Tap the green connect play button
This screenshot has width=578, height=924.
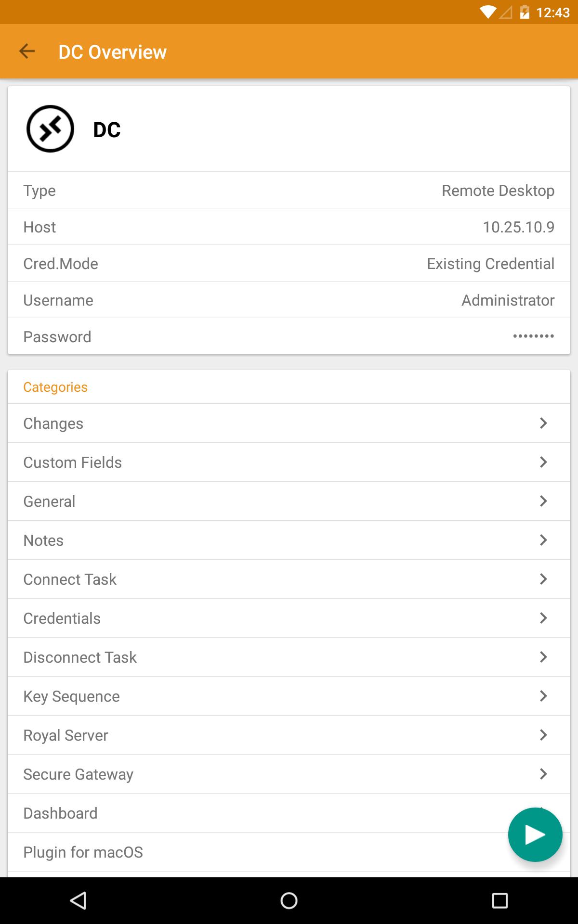(x=535, y=834)
